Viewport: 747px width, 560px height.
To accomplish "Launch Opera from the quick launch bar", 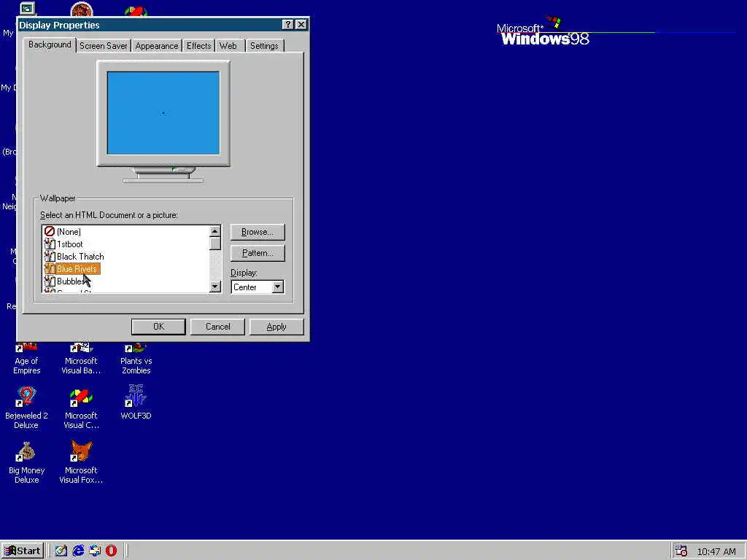I will point(111,551).
